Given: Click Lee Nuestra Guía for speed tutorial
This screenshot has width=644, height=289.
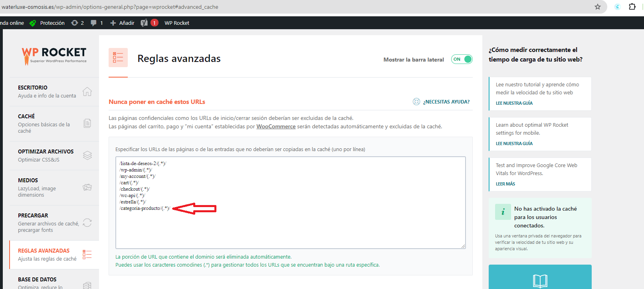Looking at the screenshot, I should point(514,103).
